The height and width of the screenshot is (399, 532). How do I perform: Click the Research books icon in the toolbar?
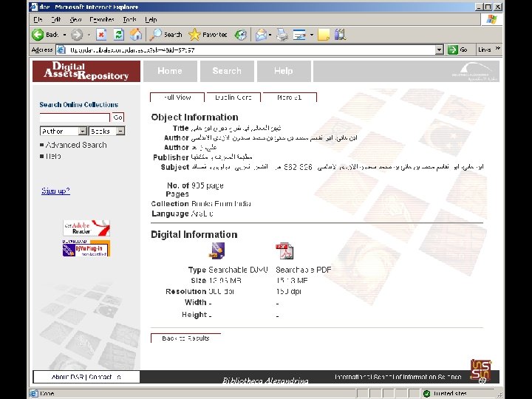(x=340, y=34)
